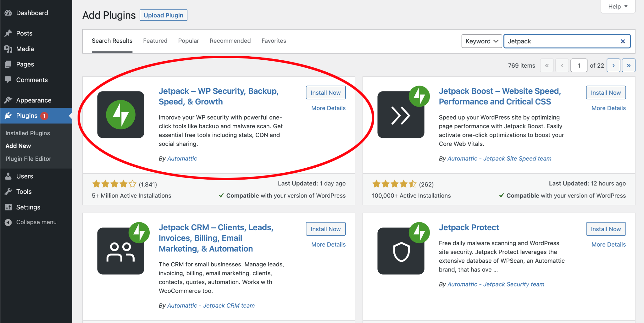Viewport: 644px width, 323px height.
Task: Open the Pages menu item
Action: pos(36,64)
